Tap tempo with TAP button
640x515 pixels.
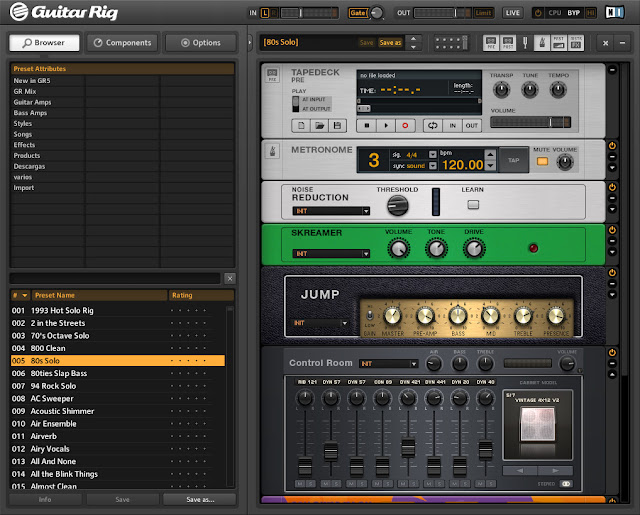click(513, 160)
